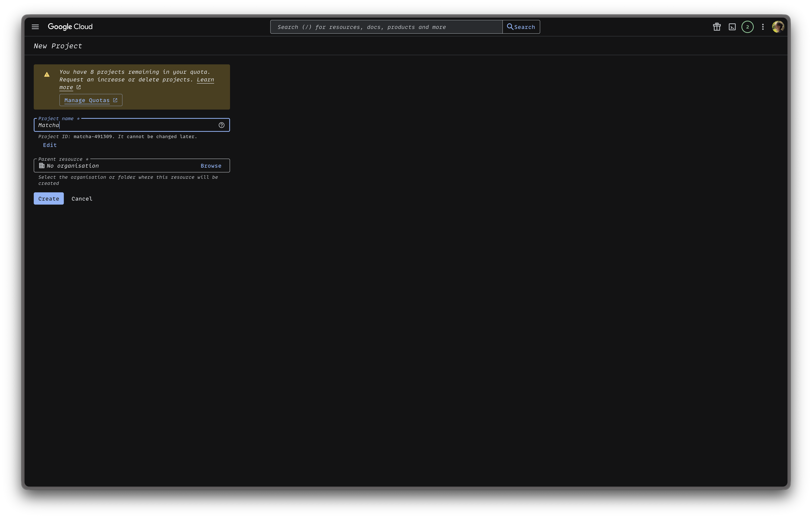The height and width of the screenshot is (518, 812).
Task: Click the yellow warning triangle icon
Action: [47, 75]
